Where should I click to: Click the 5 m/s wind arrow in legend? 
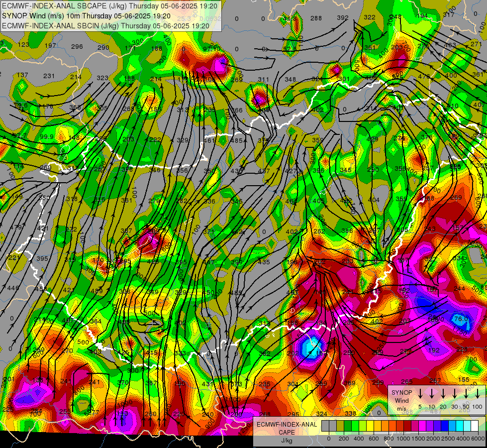420,394
